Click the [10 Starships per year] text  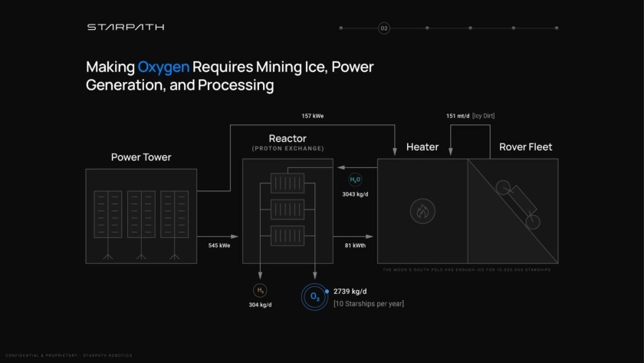[x=369, y=304]
